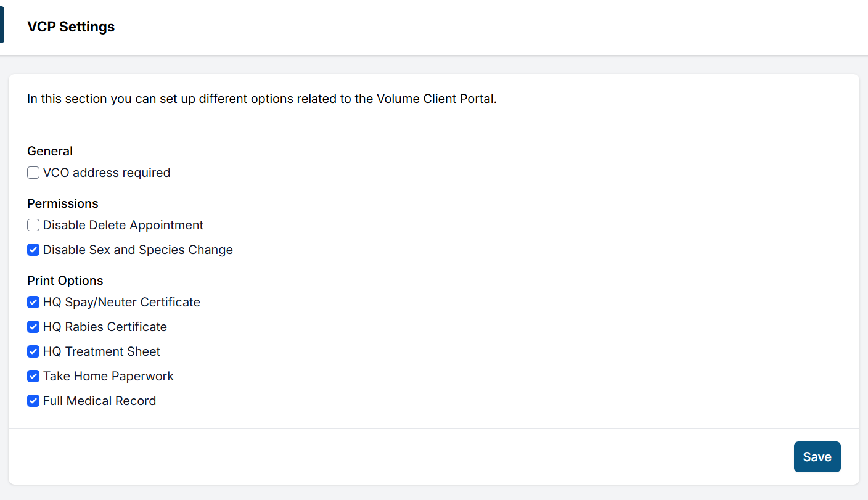Select the Permissions section heading
Screen dimensions: 868x500
(63, 203)
